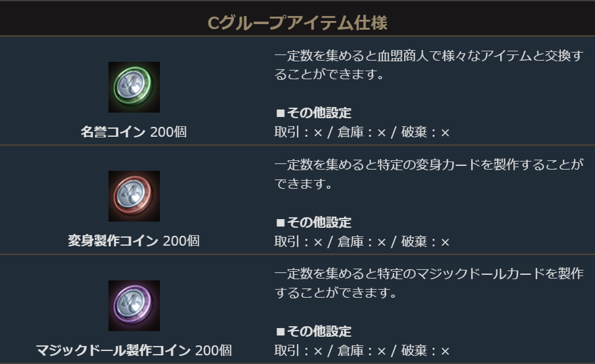Click the 変身カード crafting description text

[429, 175]
